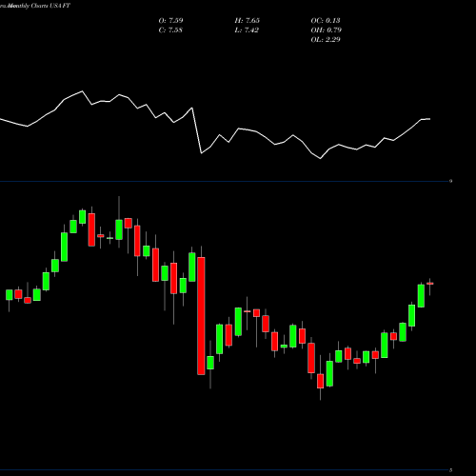Viewport: 476px width, 476px height.
Task: Select the high value 'H: 7.65'
Action: tap(247, 20)
